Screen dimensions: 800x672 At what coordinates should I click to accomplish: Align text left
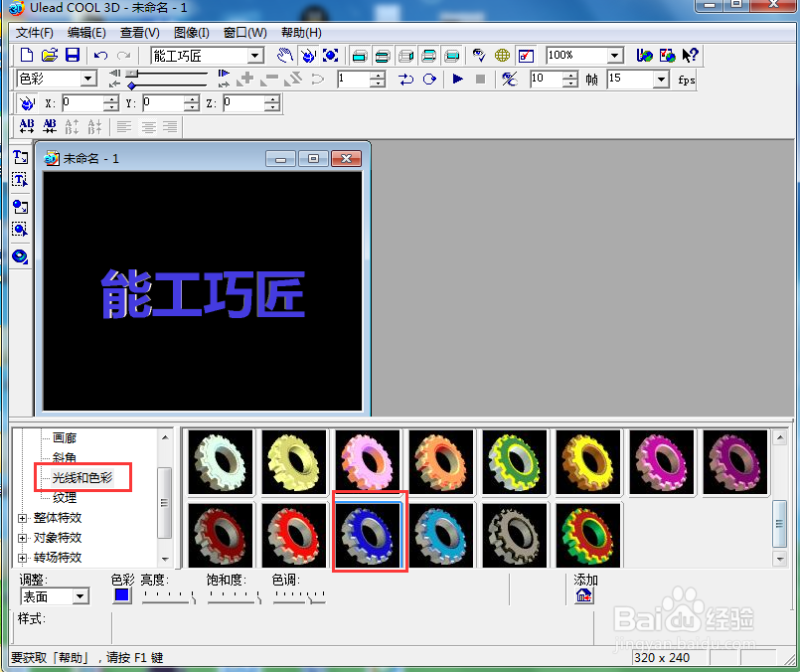tap(124, 126)
